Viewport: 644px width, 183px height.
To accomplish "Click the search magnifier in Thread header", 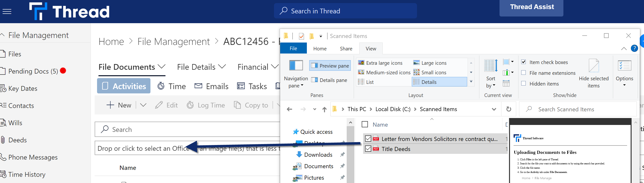I will pyautogui.click(x=283, y=11).
